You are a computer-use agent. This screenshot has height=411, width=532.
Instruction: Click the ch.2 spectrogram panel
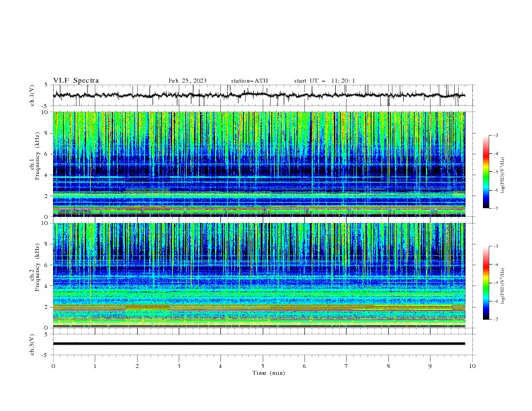click(259, 275)
